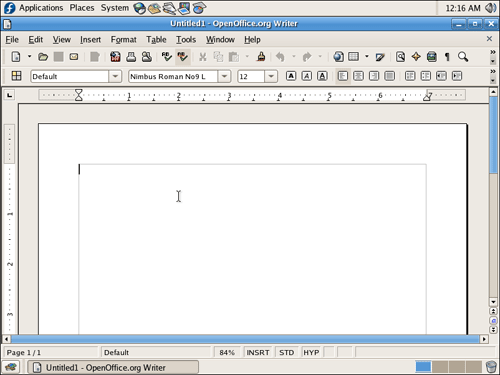Open the Table icon's dropdown arrow
This screenshot has width=500, height=375.
click(367, 57)
